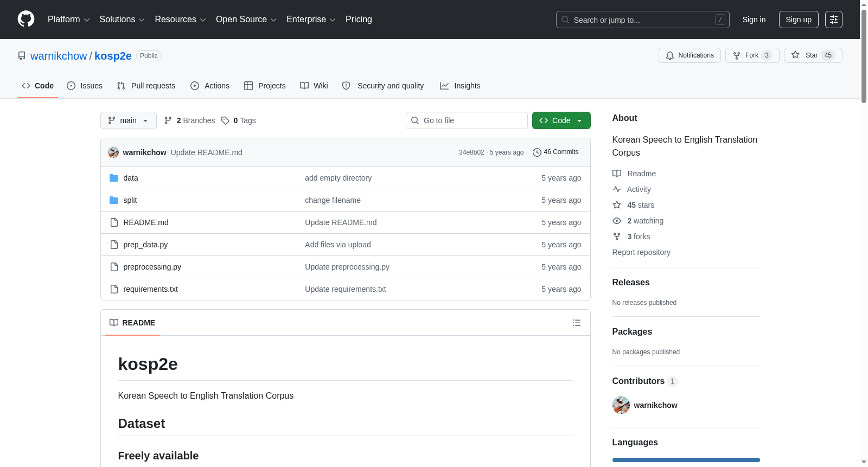Click the tag icon next to Tags
Viewport: 868px width, 467px height.
click(x=225, y=120)
